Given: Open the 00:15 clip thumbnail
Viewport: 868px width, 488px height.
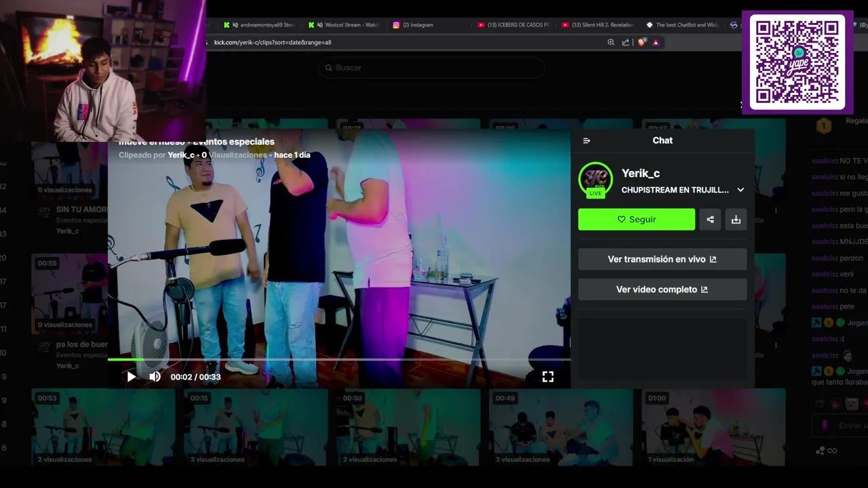Looking at the screenshot, I should pos(256,427).
